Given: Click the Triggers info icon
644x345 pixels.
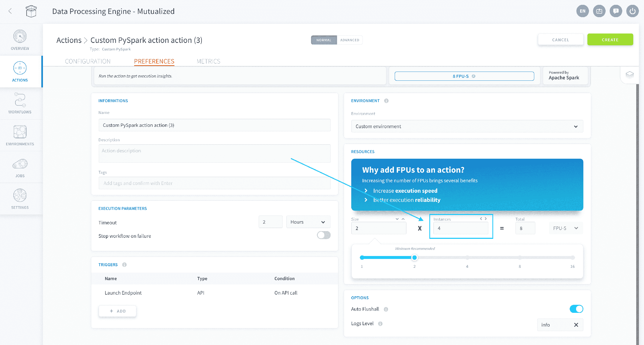Looking at the screenshot, I should (x=124, y=265).
